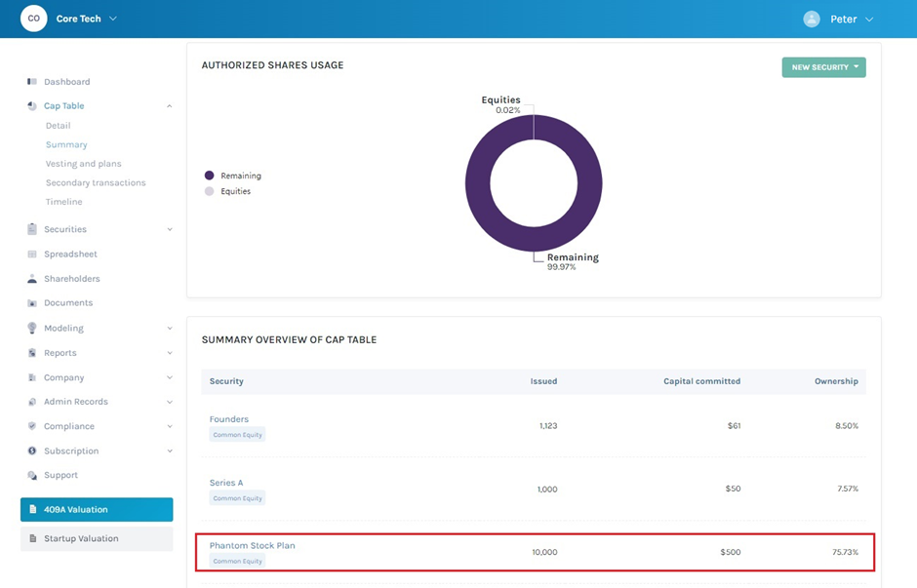Toggle the Equities legend color dot
This screenshot has height=588, width=917.
[210, 191]
